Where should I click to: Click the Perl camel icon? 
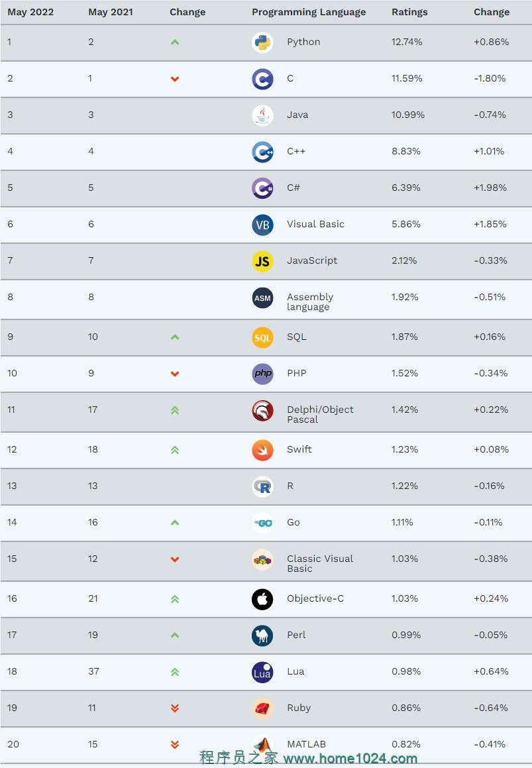coord(262,635)
